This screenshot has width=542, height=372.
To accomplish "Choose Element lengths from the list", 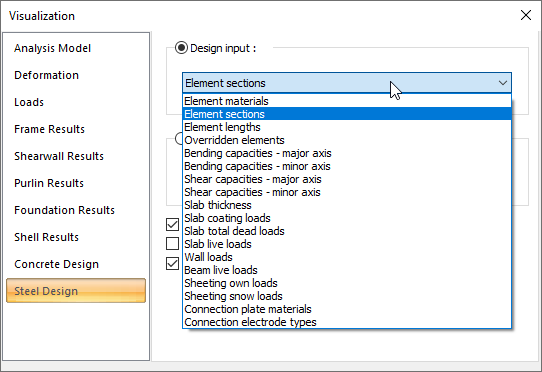I will 347,127.
